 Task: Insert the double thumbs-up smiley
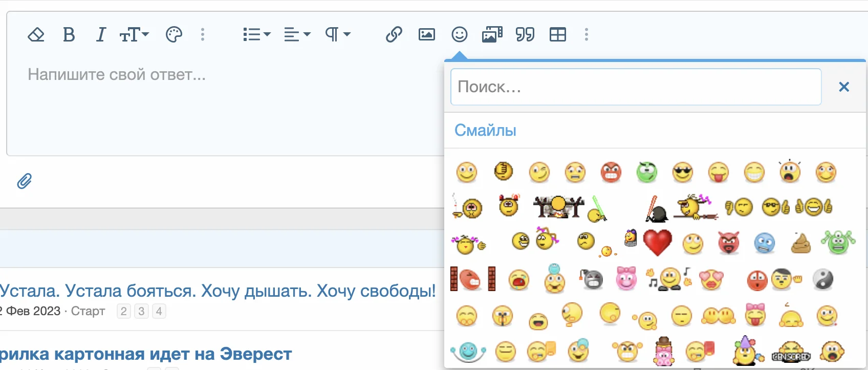pyautogui.click(x=814, y=207)
